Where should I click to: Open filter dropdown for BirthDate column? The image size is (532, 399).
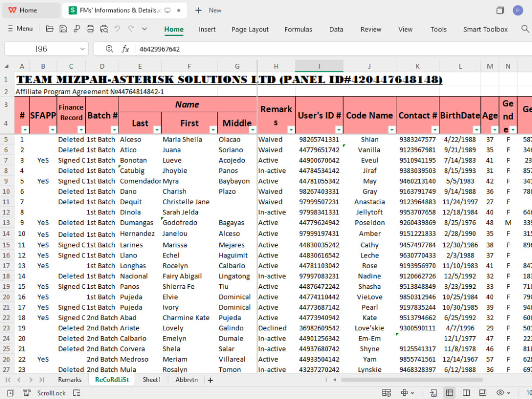476,130
